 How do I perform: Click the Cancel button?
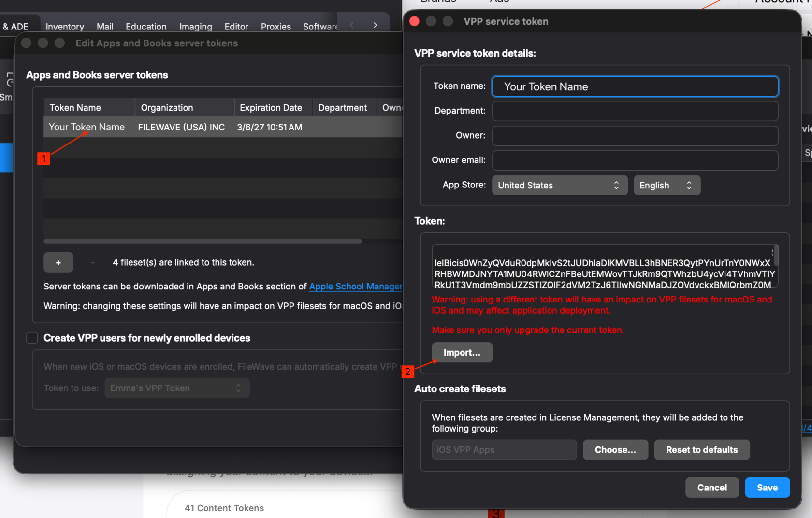point(712,488)
